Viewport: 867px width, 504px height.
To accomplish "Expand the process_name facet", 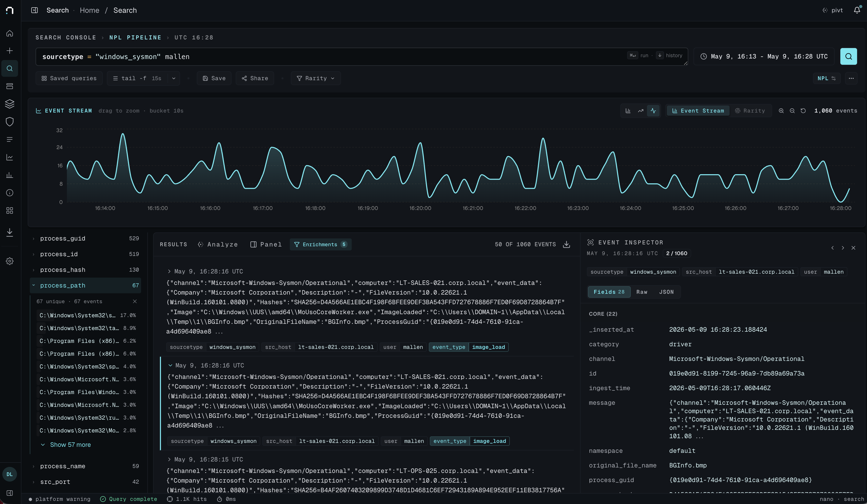I will click(86, 466).
